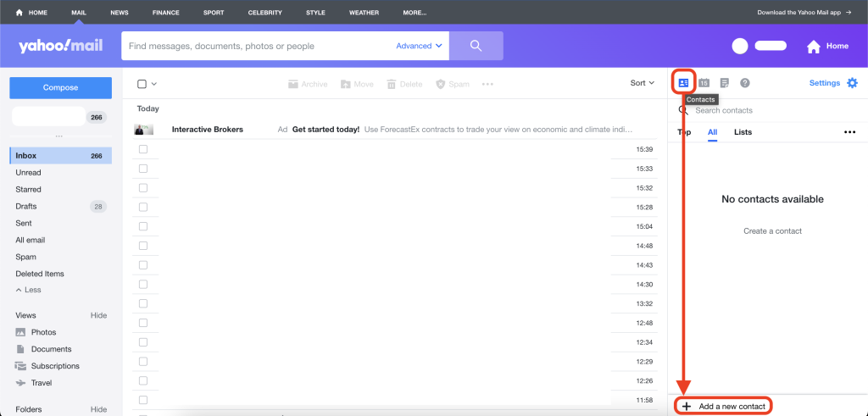Screen dimensions: 868x416
Task: Open the Notepad icon
Action: point(724,83)
